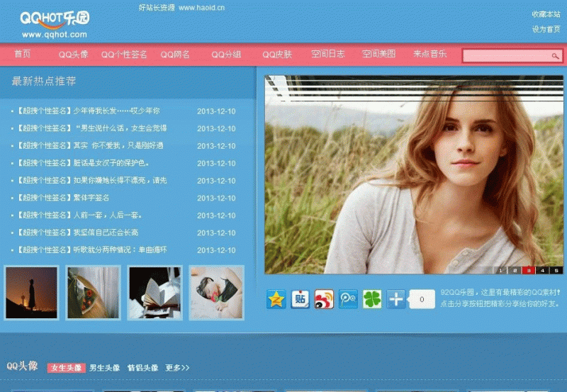Switch slideshow to slide 4

click(x=542, y=271)
